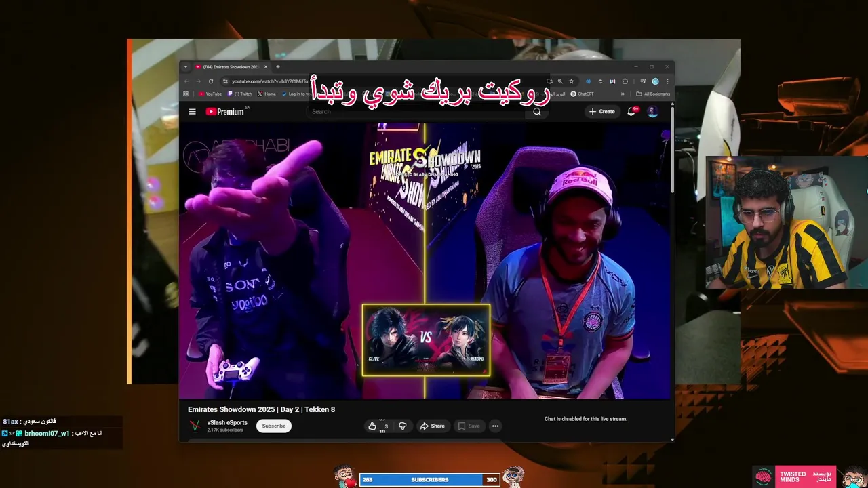Image resolution: width=868 pixels, height=488 pixels.
Task: Open vSlash eSports channel avatar
Action: pyautogui.click(x=195, y=426)
